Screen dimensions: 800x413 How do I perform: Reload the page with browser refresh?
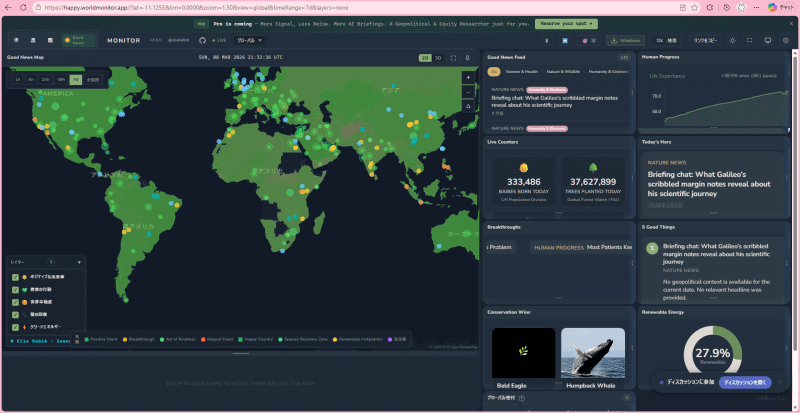pos(23,8)
